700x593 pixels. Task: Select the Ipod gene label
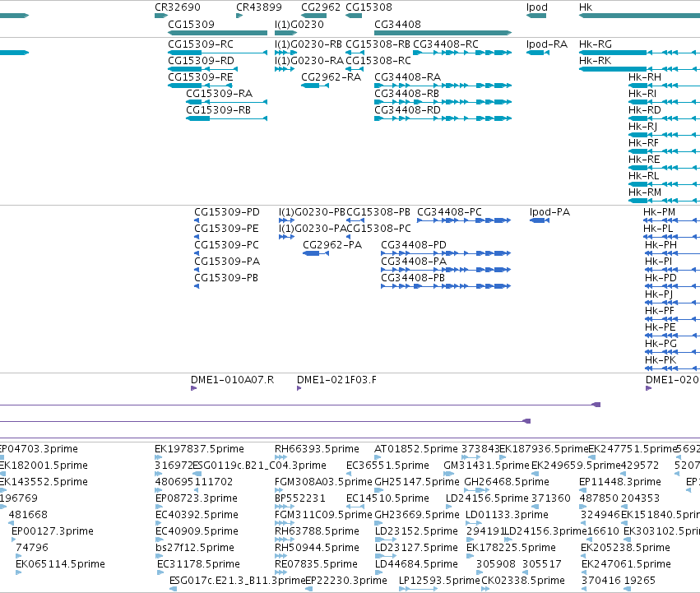coord(536,7)
